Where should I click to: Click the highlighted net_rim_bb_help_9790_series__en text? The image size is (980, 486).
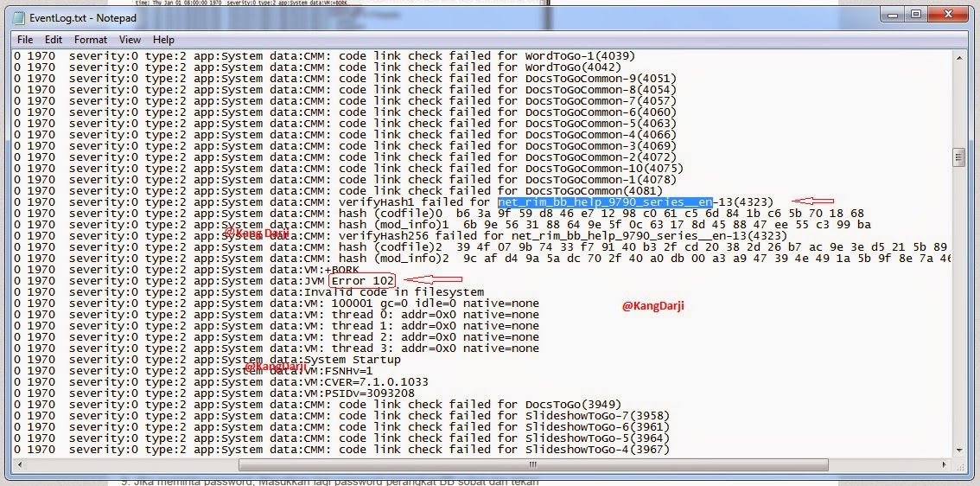[605, 202]
